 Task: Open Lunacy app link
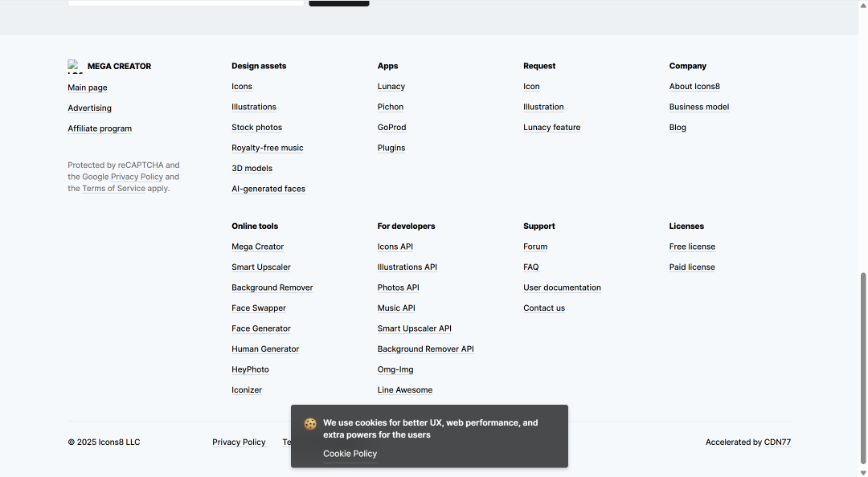(391, 86)
